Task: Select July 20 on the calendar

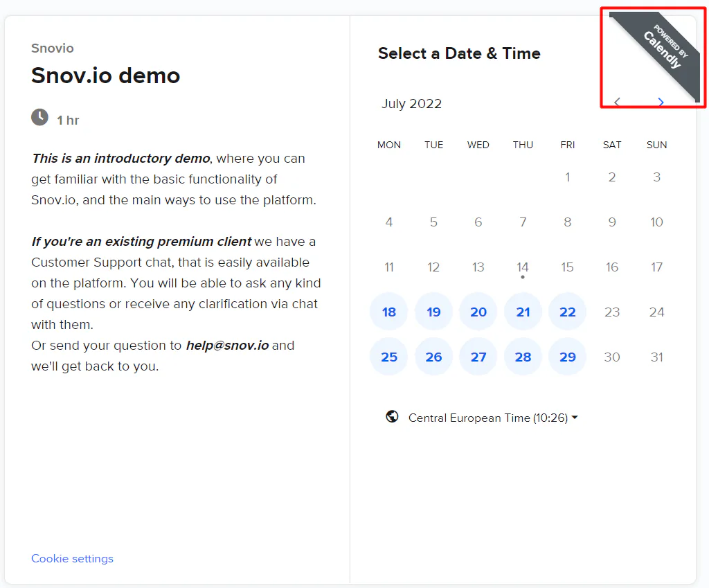Action: 478,312
